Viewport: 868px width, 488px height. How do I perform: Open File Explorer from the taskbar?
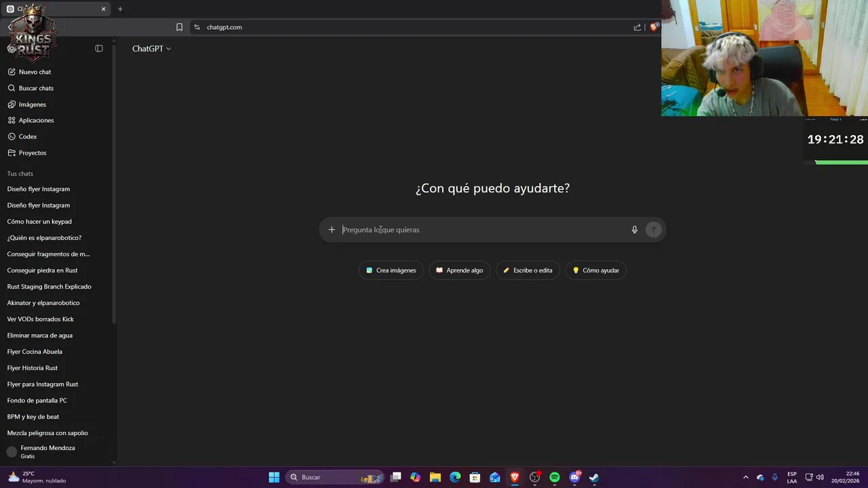435,477
